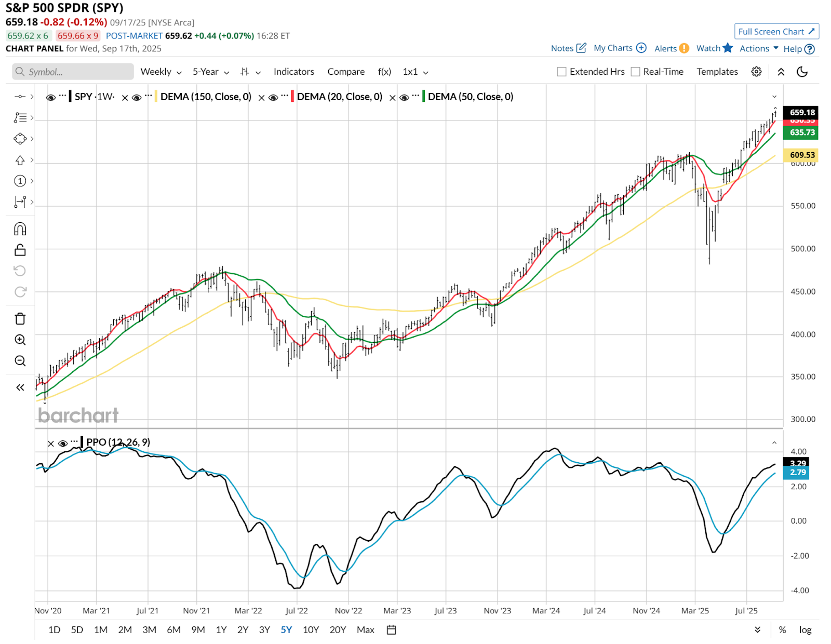Open the Weekly frequency dropdown
The height and width of the screenshot is (644, 831).
pos(161,72)
